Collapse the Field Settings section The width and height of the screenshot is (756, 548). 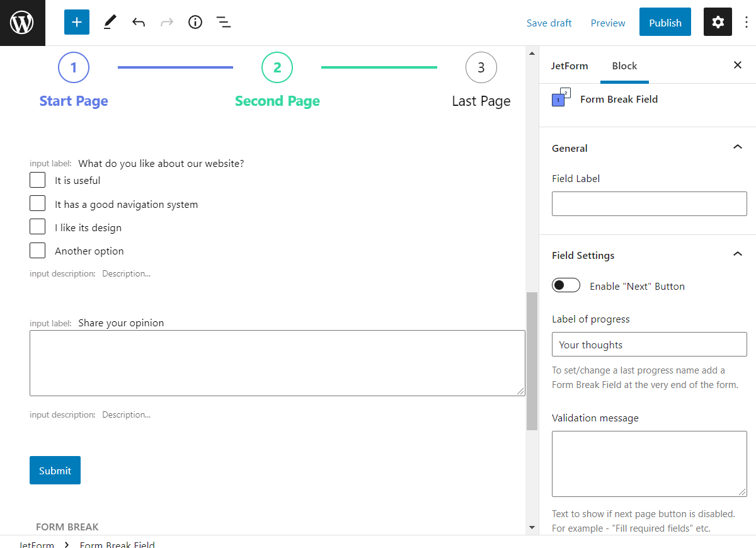click(x=737, y=254)
